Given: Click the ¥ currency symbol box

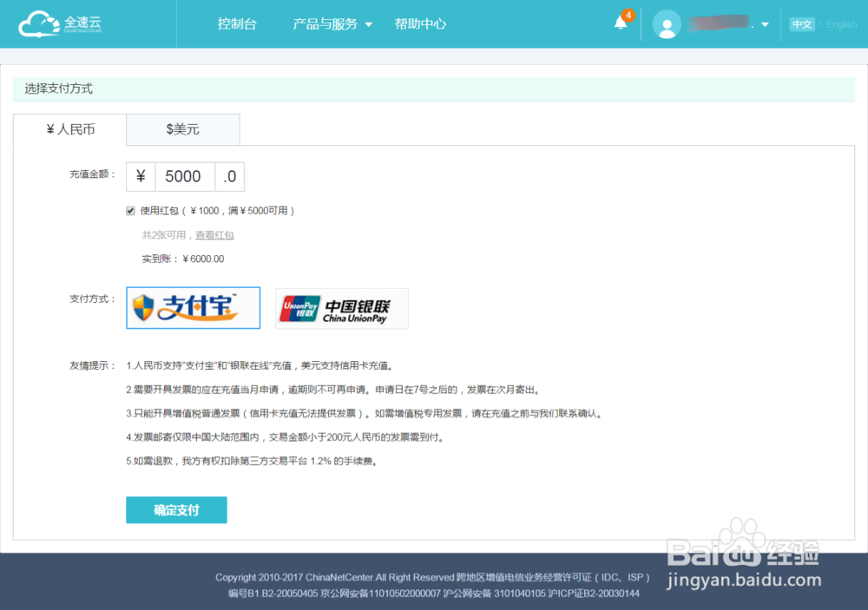Looking at the screenshot, I should pos(141,176).
